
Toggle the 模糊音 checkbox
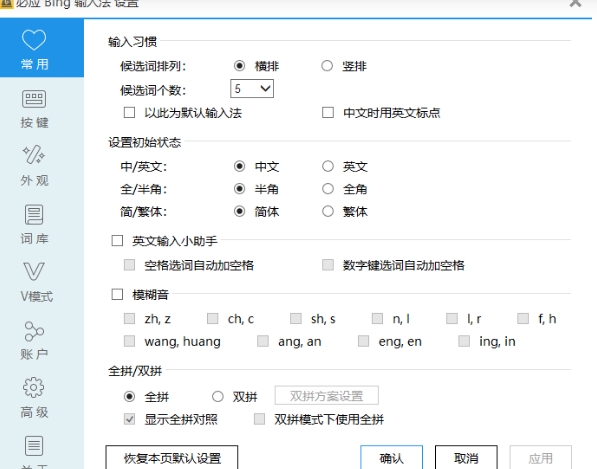pyautogui.click(x=117, y=294)
